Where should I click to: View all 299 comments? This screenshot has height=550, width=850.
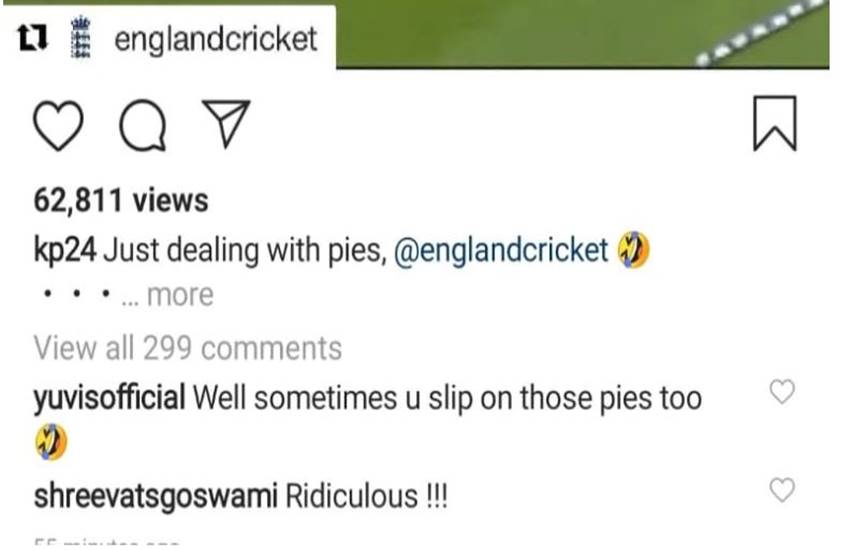[188, 347]
